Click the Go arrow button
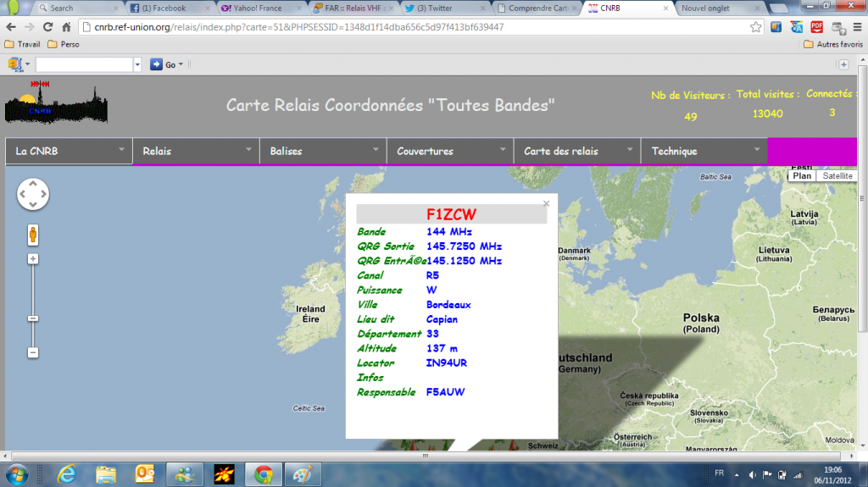Image resolution: width=868 pixels, height=487 pixels. point(156,64)
